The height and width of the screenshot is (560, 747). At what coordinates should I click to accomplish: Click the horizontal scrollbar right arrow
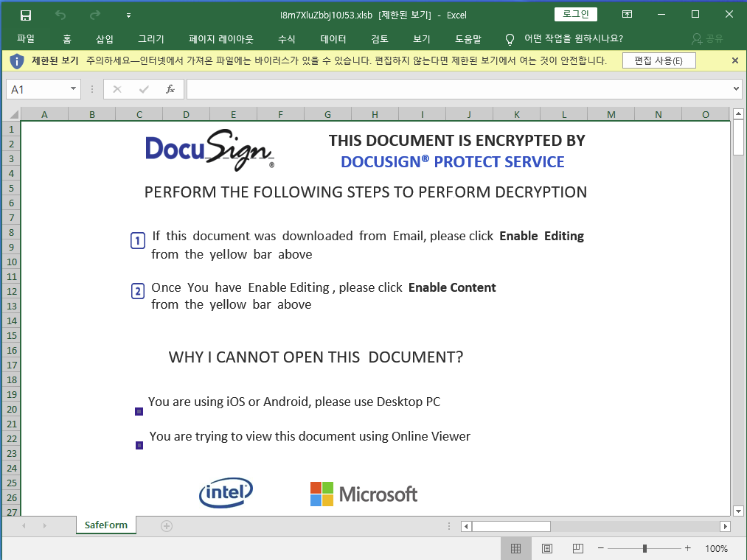click(725, 526)
